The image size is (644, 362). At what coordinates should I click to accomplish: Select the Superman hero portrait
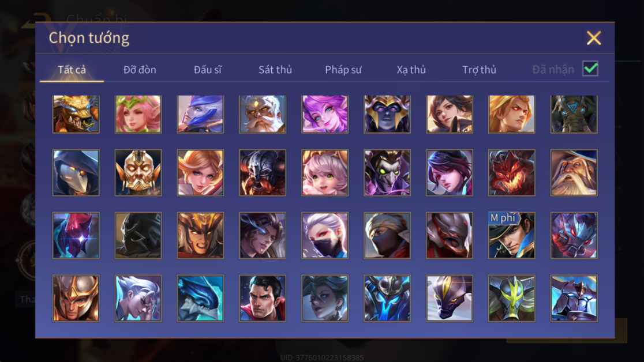point(263,298)
